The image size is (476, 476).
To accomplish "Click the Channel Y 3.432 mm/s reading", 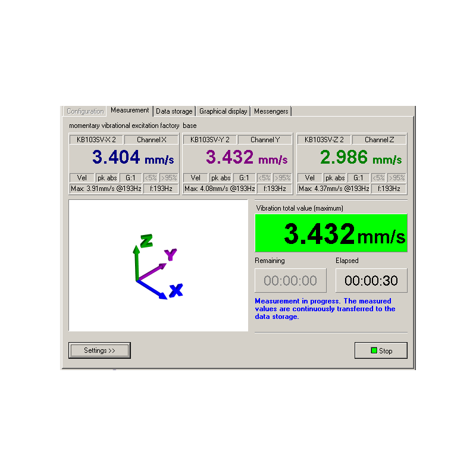I will [x=246, y=158].
